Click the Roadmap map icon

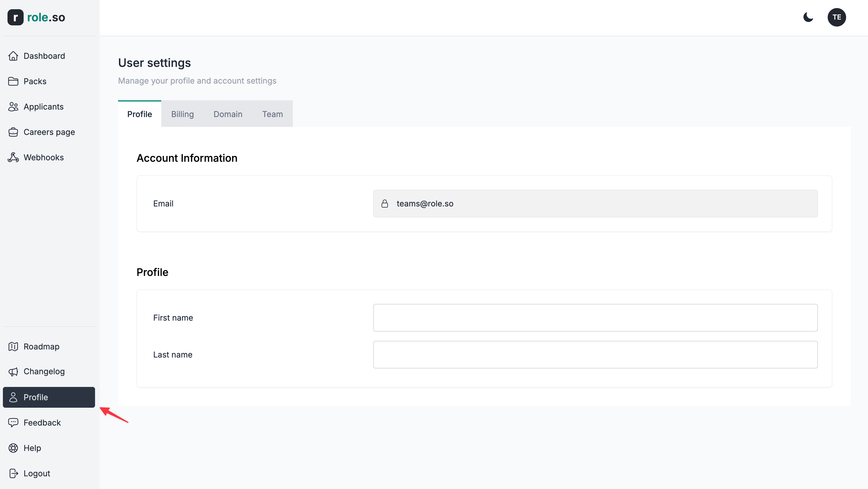[13, 346]
